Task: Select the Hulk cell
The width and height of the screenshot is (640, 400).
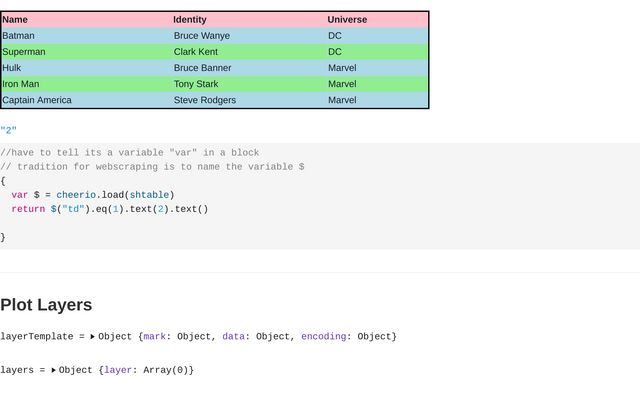Action: click(x=11, y=68)
